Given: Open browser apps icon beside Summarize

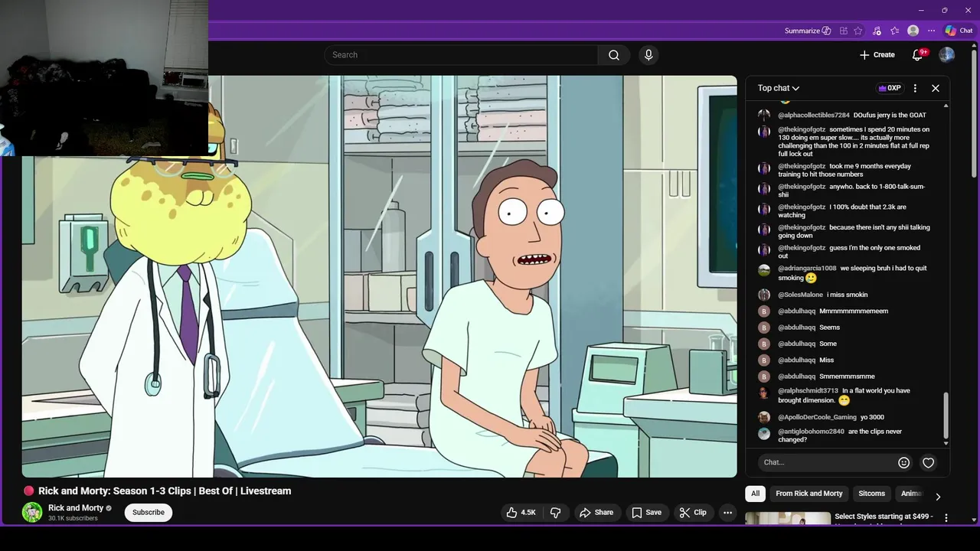Looking at the screenshot, I should tap(844, 31).
